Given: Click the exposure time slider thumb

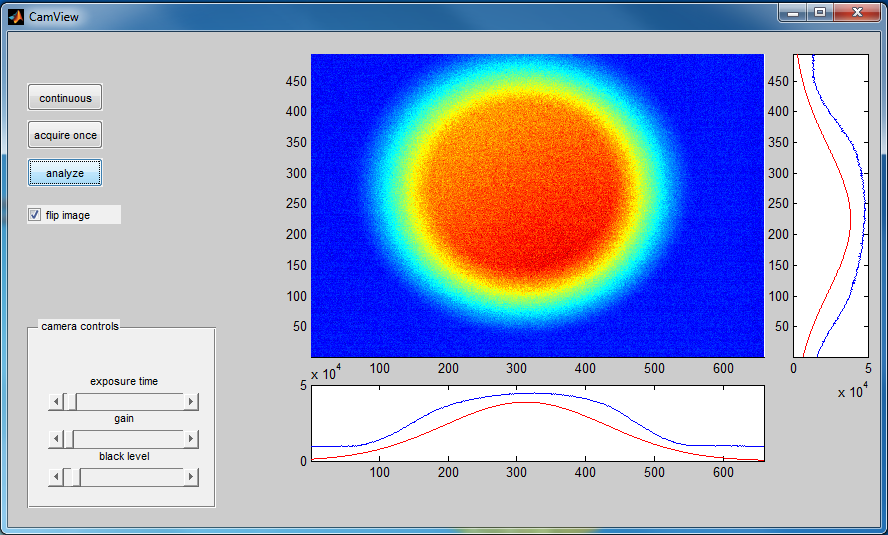Looking at the screenshot, I should (70, 402).
